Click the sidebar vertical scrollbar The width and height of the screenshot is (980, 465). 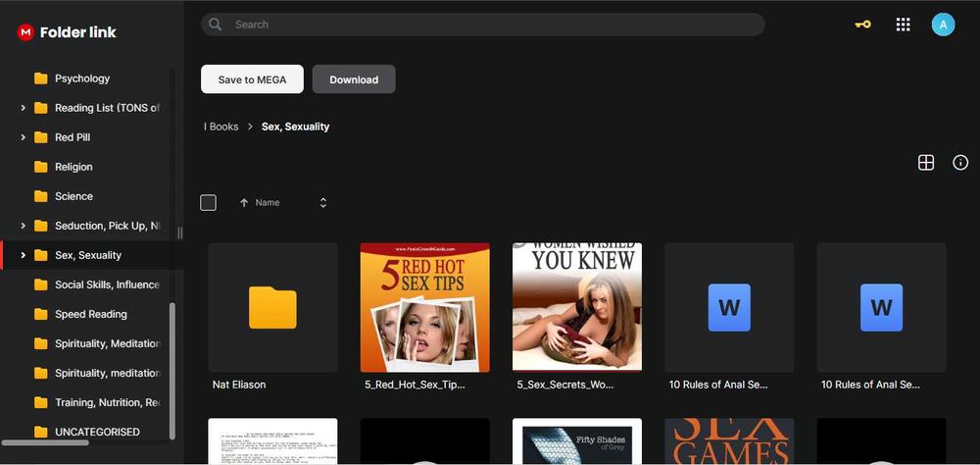tap(172, 371)
